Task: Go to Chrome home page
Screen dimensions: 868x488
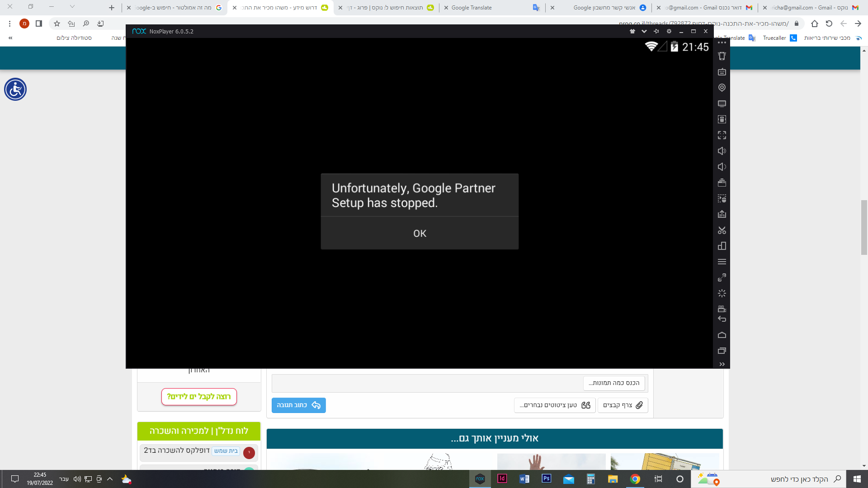Action: coord(815,23)
